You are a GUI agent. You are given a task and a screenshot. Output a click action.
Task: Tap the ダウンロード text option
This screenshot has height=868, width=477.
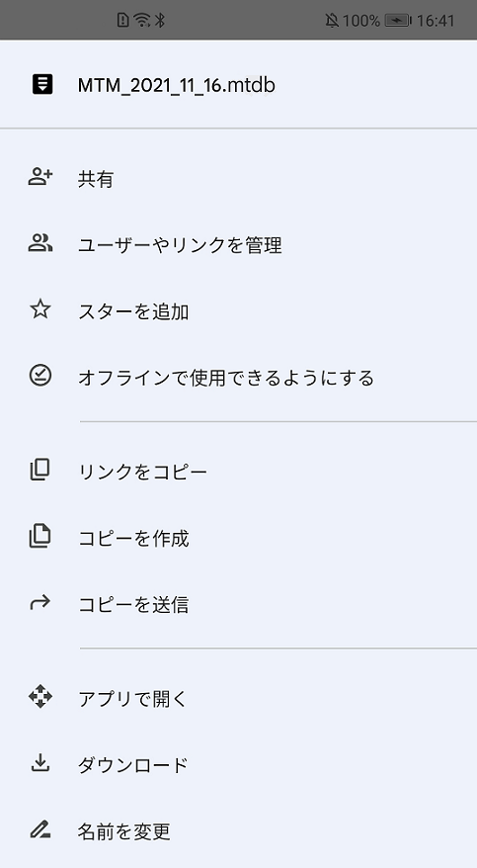click(x=133, y=764)
